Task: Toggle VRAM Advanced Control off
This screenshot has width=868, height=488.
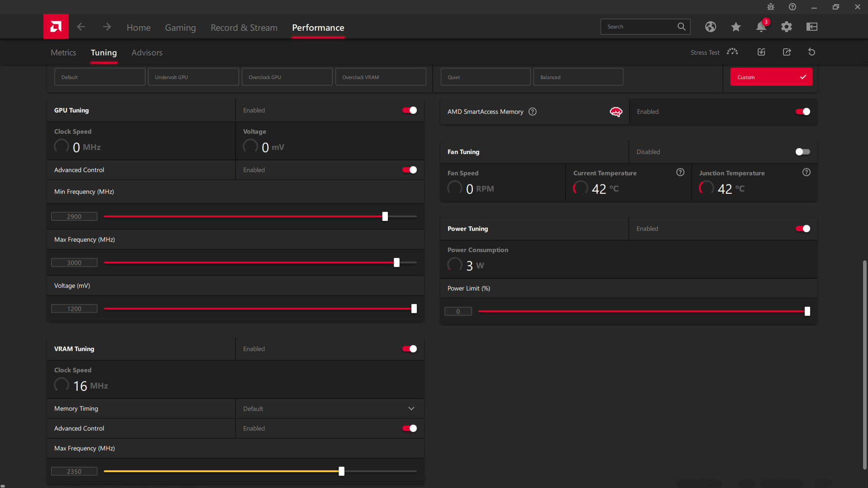Action: 410,428
